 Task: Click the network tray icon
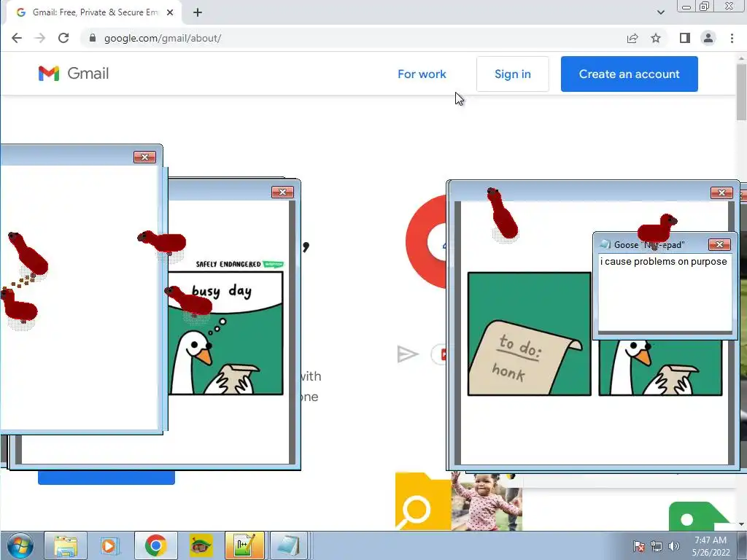click(x=657, y=546)
